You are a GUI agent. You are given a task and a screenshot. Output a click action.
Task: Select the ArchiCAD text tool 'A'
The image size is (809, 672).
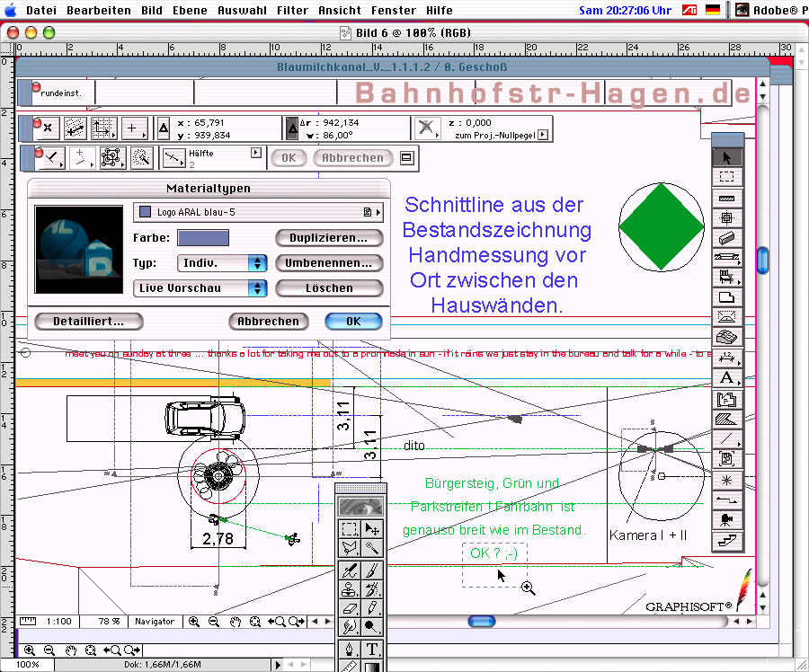pos(726,378)
